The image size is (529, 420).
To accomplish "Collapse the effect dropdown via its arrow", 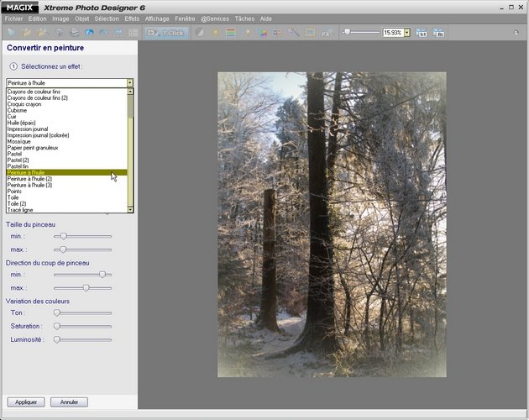I will point(130,83).
